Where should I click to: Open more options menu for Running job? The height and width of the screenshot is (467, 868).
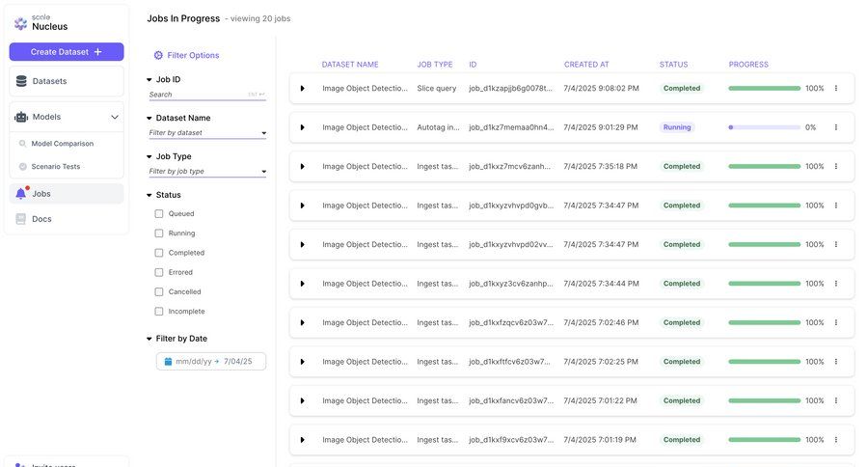(x=836, y=127)
